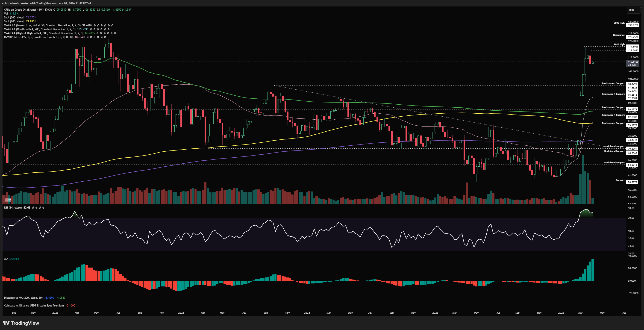Select the SMA (360, close) legend
644x330 pixels.
(14, 18)
